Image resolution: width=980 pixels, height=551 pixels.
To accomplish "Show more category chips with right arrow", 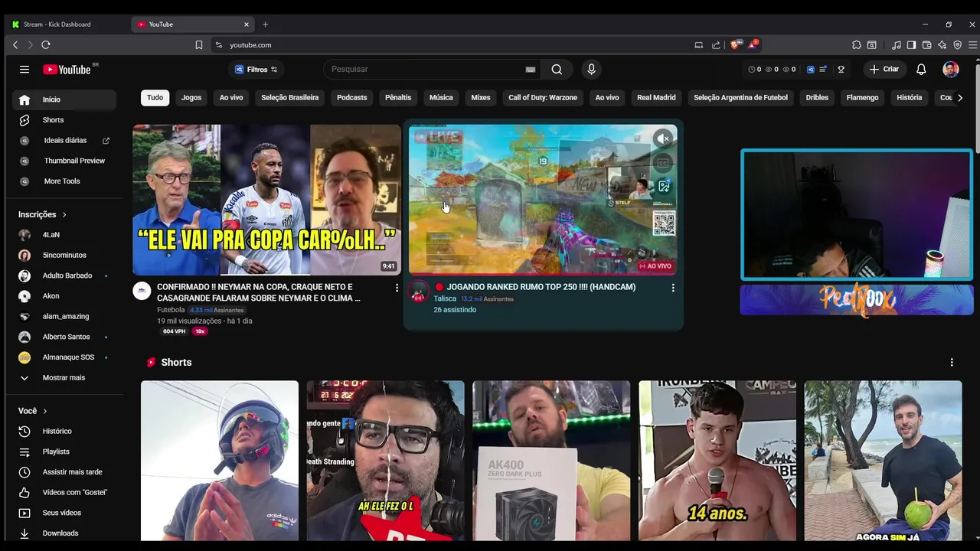I will (x=960, y=97).
